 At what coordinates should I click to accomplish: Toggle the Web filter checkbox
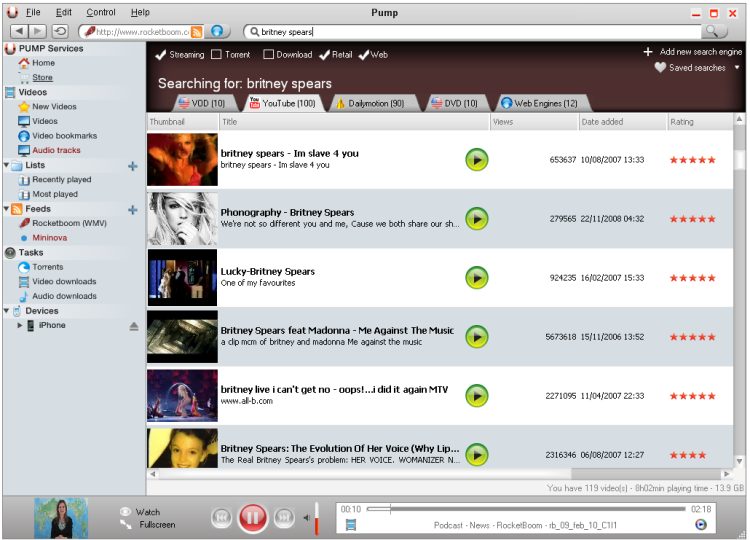click(x=364, y=55)
